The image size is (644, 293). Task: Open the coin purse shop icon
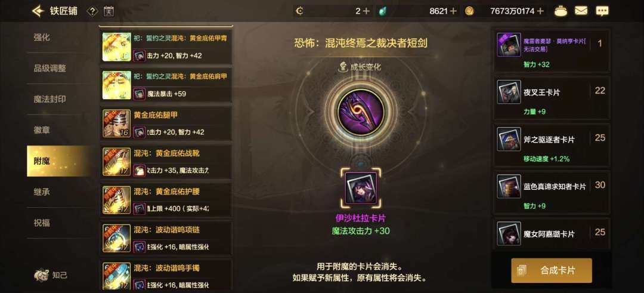click(x=561, y=11)
